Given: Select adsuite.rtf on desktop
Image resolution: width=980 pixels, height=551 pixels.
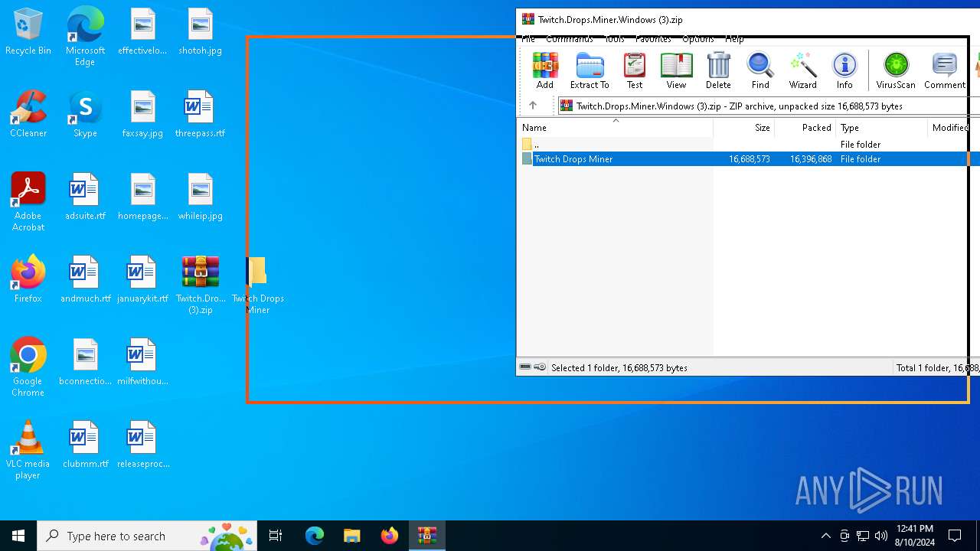Looking at the screenshot, I should (85, 197).
